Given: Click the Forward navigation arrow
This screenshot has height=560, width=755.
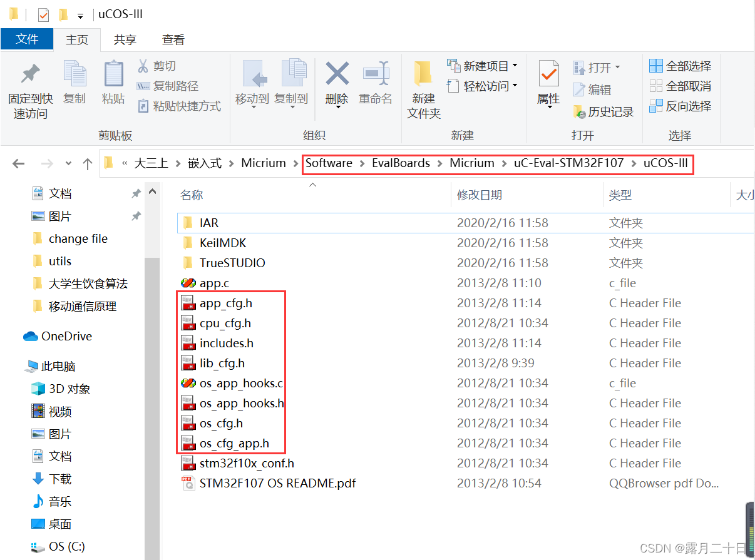Looking at the screenshot, I should pos(47,163).
